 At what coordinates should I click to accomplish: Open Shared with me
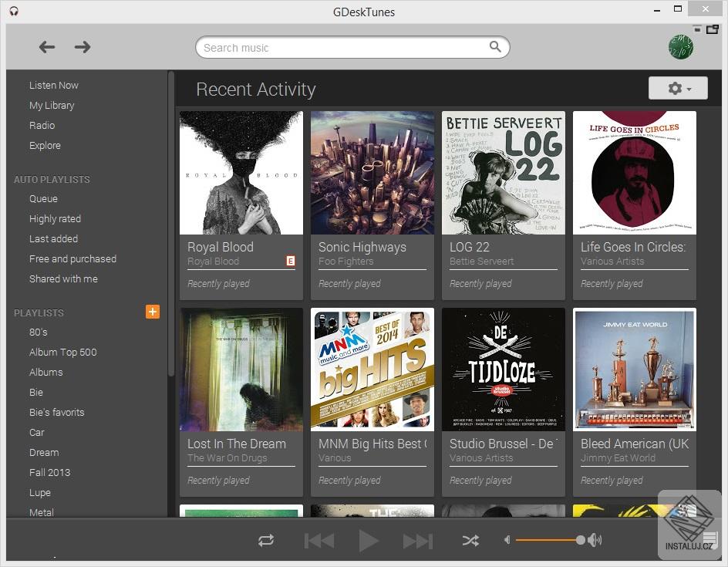tap(63, 278)
